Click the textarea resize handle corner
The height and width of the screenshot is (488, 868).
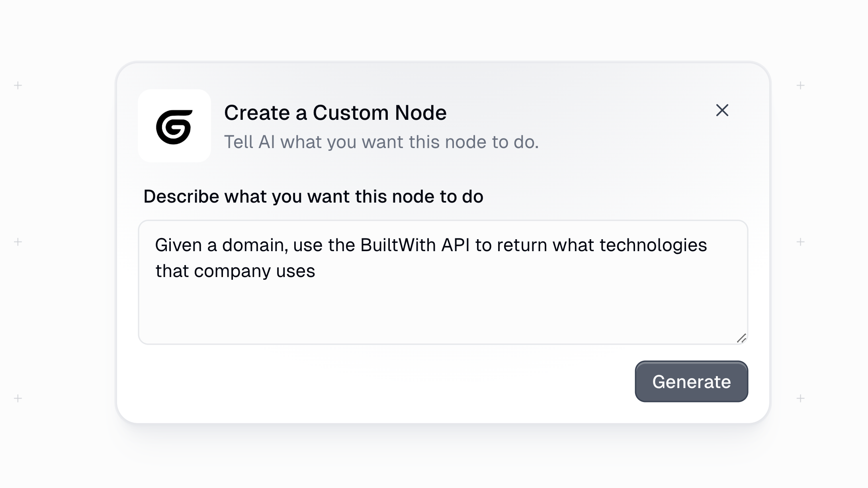click(741, 338)
